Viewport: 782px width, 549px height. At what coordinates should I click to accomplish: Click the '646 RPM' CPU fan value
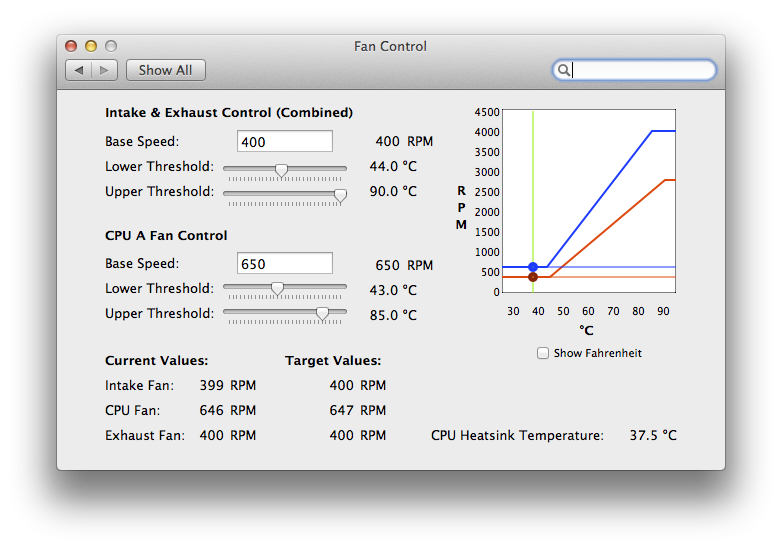(x=228, y=410)
